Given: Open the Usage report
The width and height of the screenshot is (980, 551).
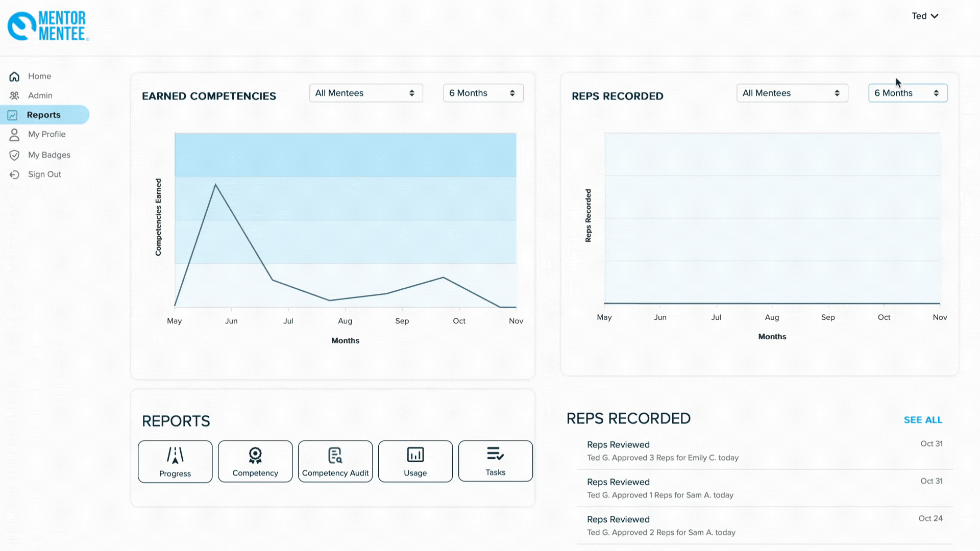Looking at the screenshot, I should [x=415, y=461].
